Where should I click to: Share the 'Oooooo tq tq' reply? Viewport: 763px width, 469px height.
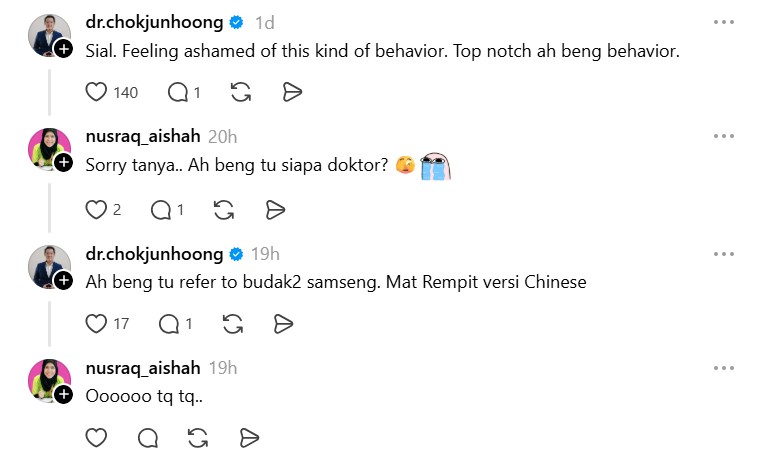point(249,438)
